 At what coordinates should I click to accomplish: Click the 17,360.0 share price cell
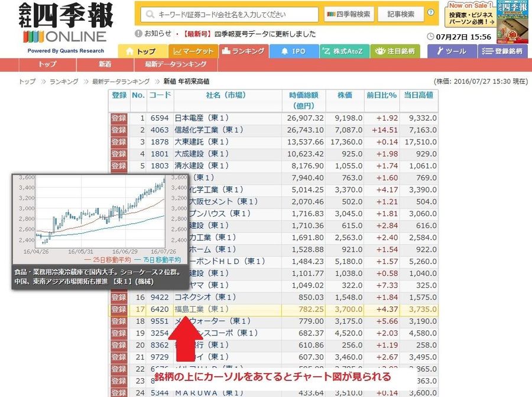(x=346, y=142)
